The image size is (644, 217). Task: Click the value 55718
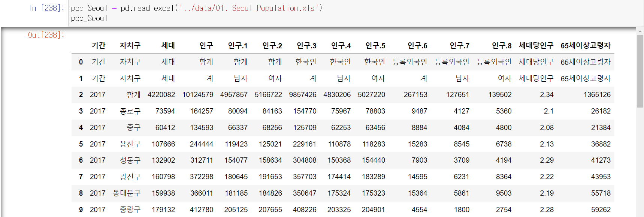601,193
